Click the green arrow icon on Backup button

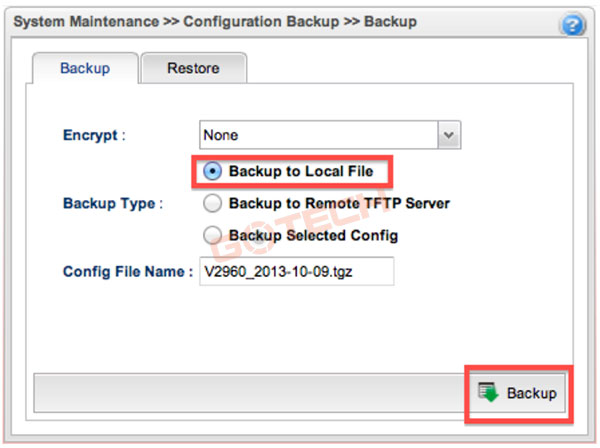[489, 392]
